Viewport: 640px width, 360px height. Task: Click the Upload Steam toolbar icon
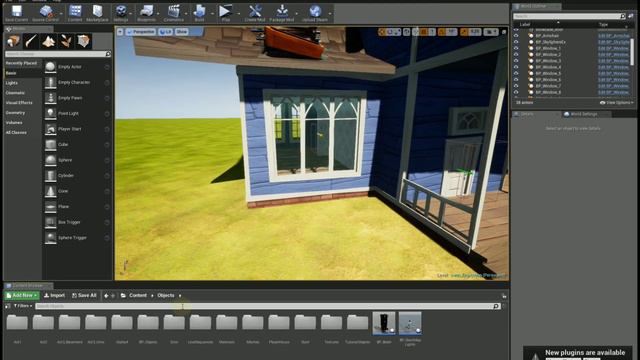(x=315, y=13)
